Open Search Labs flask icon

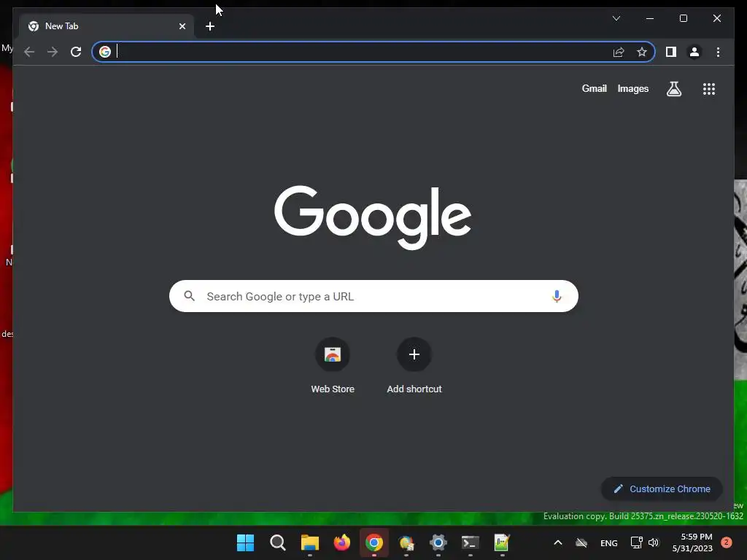coord(673,88)
